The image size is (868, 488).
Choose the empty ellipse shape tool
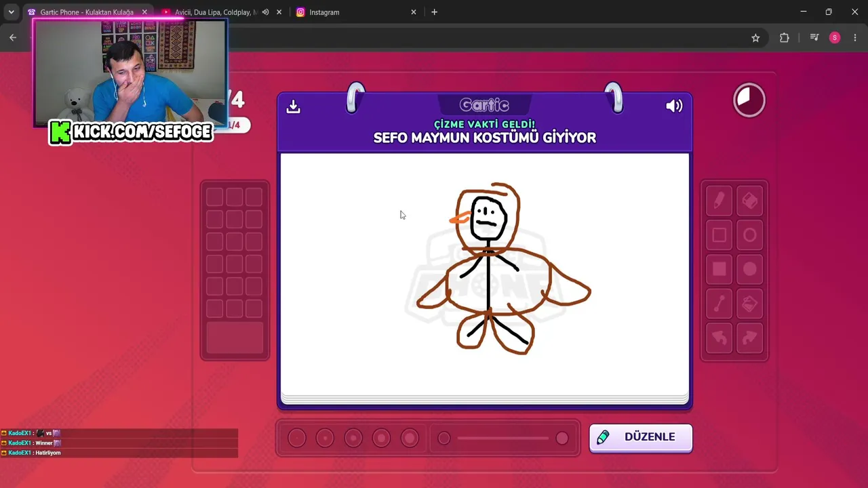pyautogui.click(x=749, y=235)
